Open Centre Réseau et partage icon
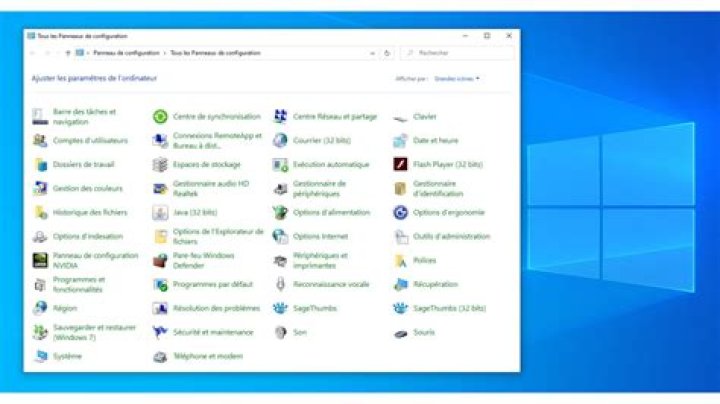The width and height of the screenshot is (720, 404). point(280,117)
